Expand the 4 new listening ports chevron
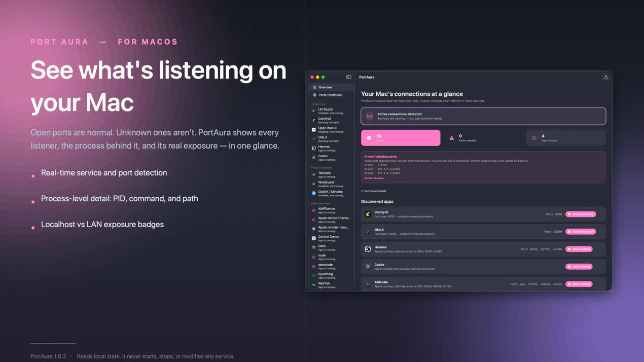644x362 pixels. pos(601,157)
